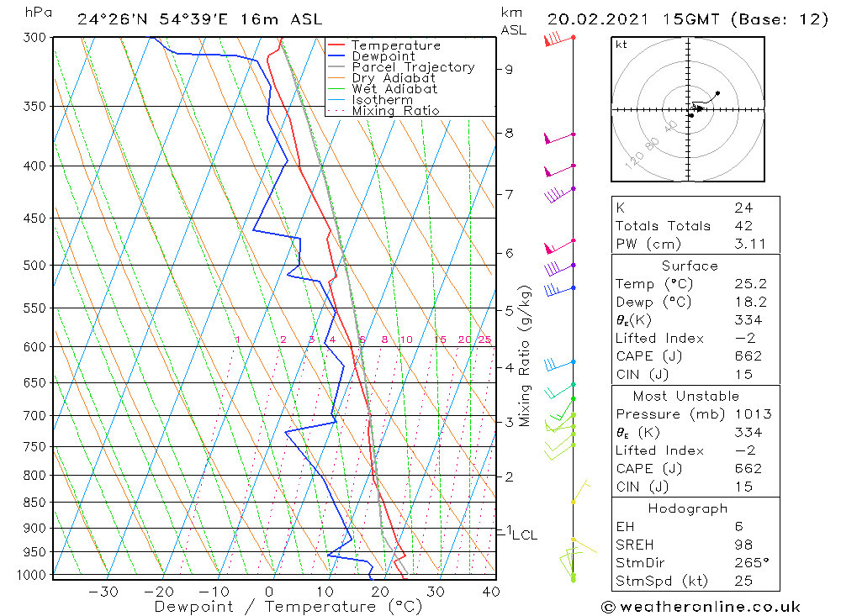The image size is (841, 616).
Task: Click the 2 km altitude label
Action: 509,476
